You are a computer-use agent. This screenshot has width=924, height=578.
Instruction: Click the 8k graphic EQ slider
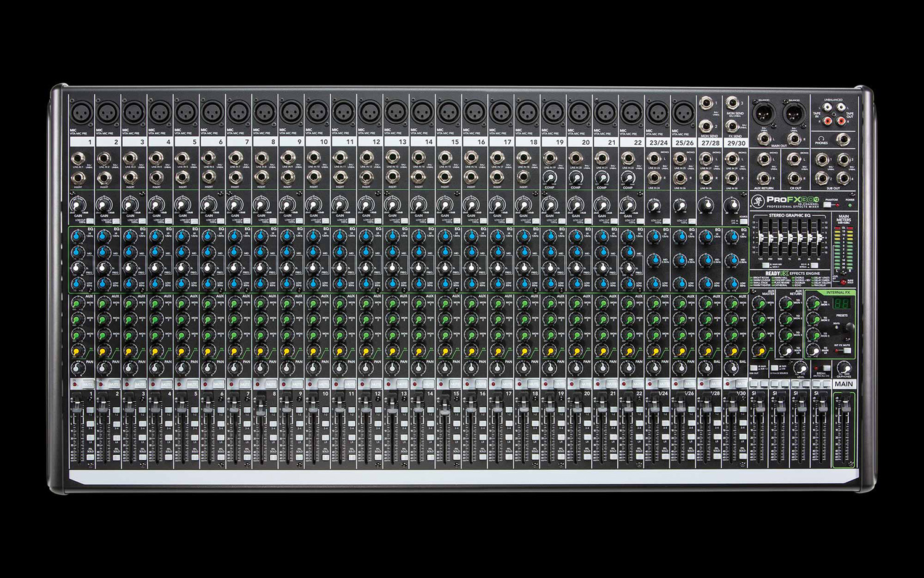click(819, 237)
